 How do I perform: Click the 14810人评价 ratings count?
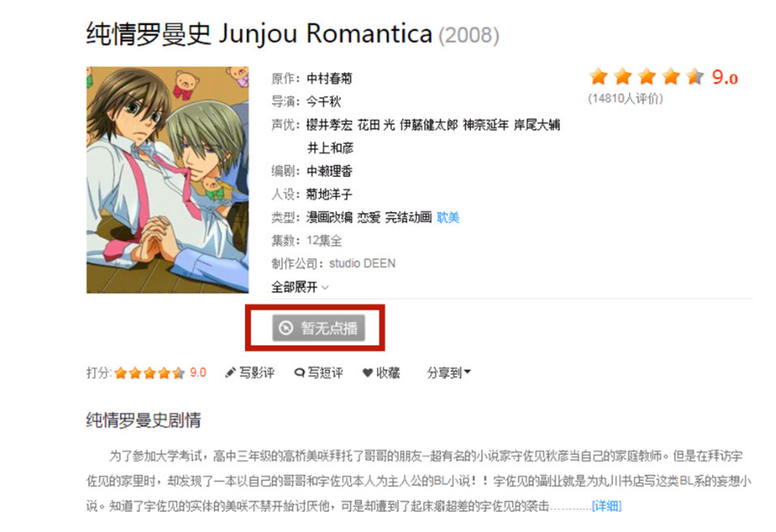click(625, 98)
